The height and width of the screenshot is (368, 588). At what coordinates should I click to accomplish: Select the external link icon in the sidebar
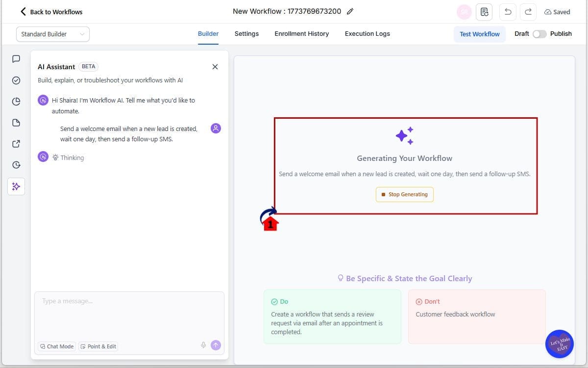pyautogui.click(x=16, y=144)
